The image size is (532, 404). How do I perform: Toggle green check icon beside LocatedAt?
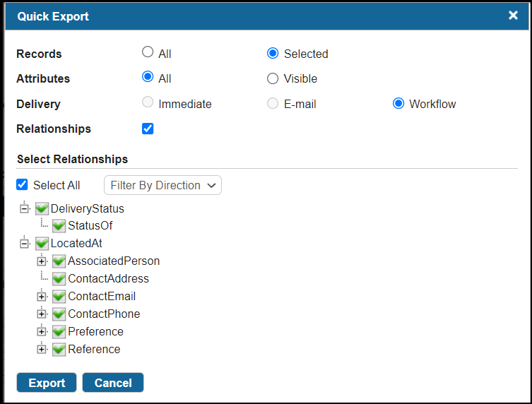tap(42, 244)
